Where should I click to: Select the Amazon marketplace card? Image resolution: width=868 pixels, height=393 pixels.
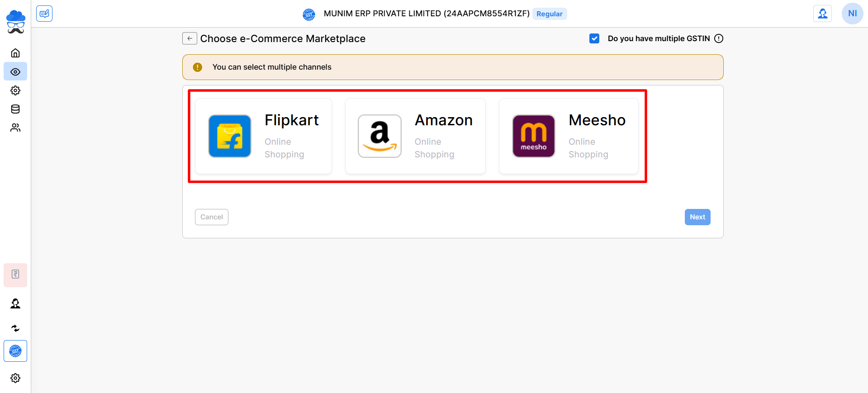(415, 136)
